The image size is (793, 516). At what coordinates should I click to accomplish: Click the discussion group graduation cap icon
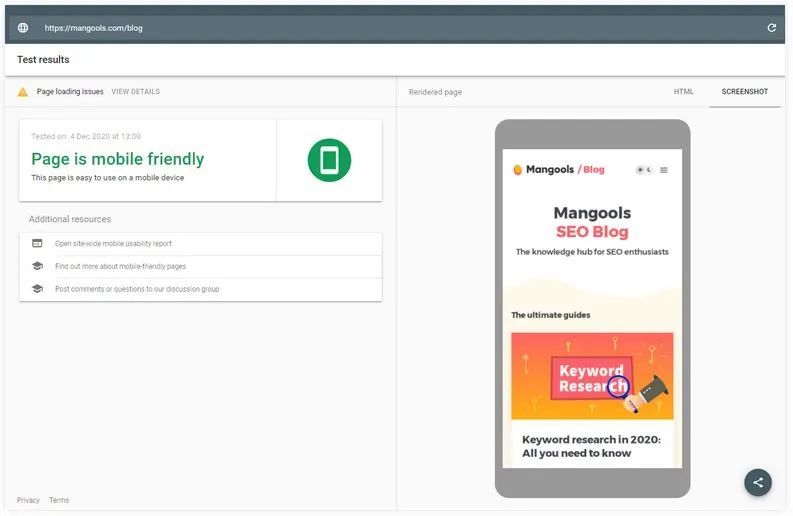click(37, 289)
